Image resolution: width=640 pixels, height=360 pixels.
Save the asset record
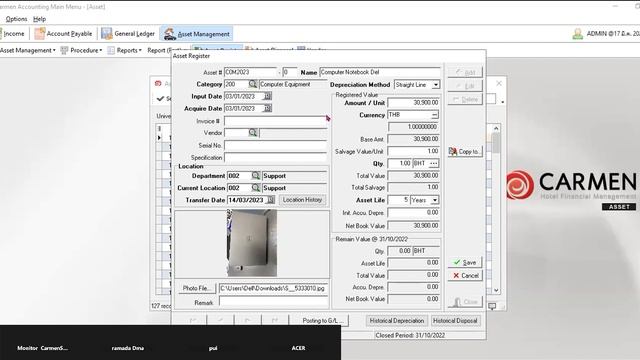[465, 262]
